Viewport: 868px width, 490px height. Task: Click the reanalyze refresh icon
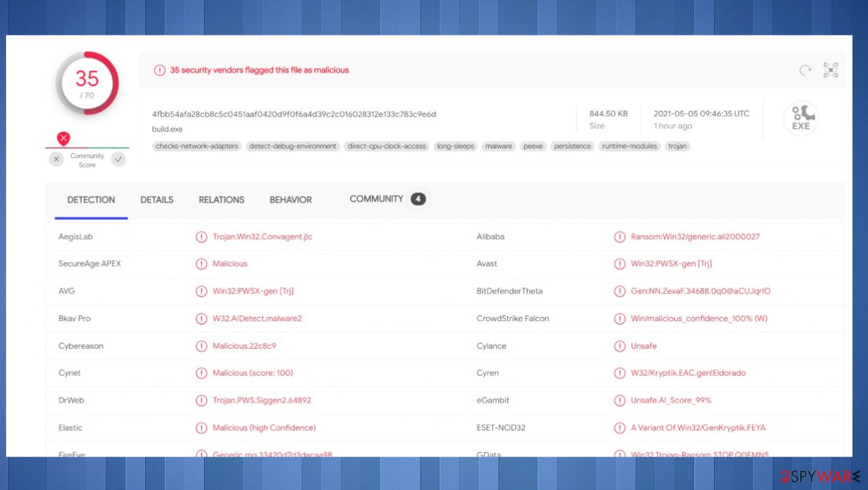point(805,70)
